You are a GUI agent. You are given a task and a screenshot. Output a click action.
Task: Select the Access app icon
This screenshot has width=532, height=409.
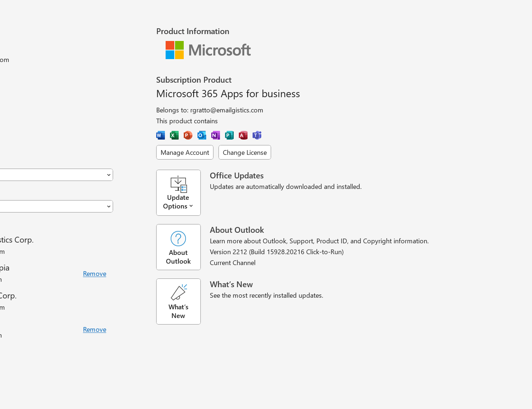(x=243, y=135)
